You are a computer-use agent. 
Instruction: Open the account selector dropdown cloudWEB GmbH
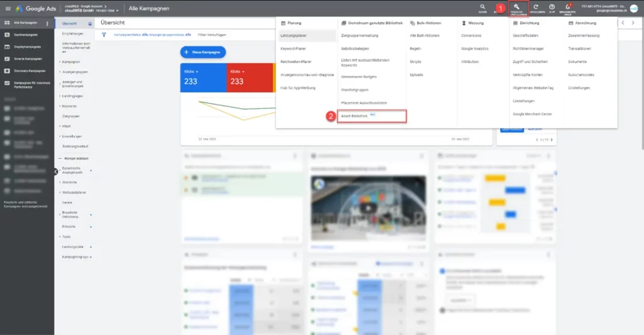(x=92, y=10)
